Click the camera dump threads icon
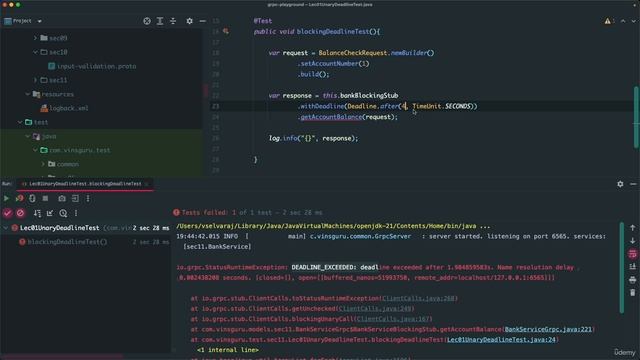The width and height of the screenshot is (640, 360). tap(62, 198)
